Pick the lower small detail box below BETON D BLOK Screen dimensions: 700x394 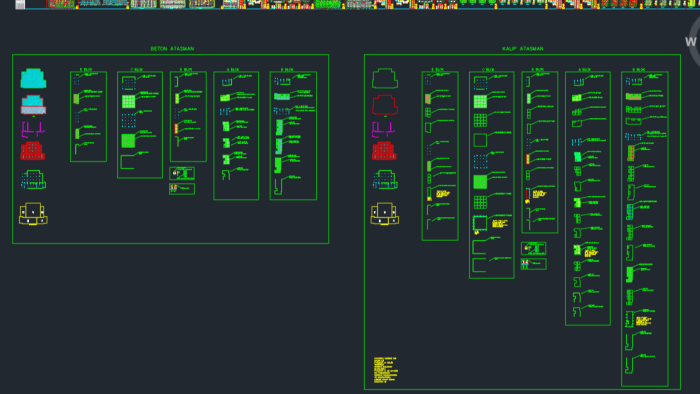pyautogui.click(x=182, y=189)
